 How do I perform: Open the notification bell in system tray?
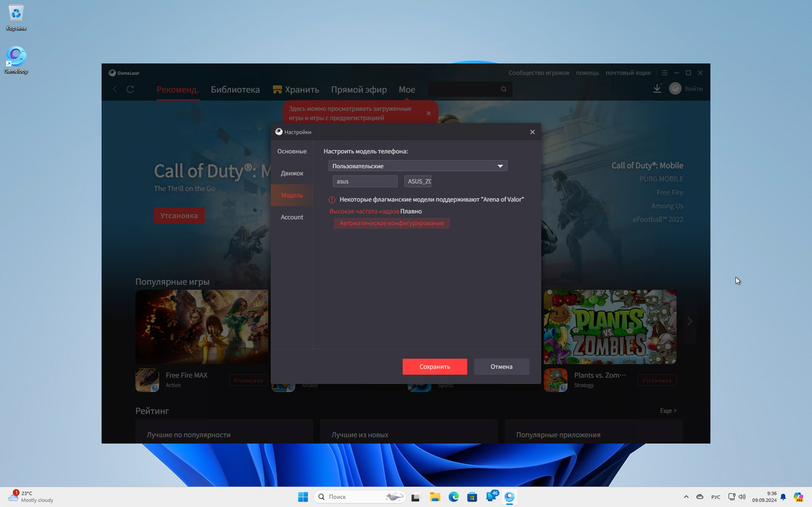coord(783,497)
